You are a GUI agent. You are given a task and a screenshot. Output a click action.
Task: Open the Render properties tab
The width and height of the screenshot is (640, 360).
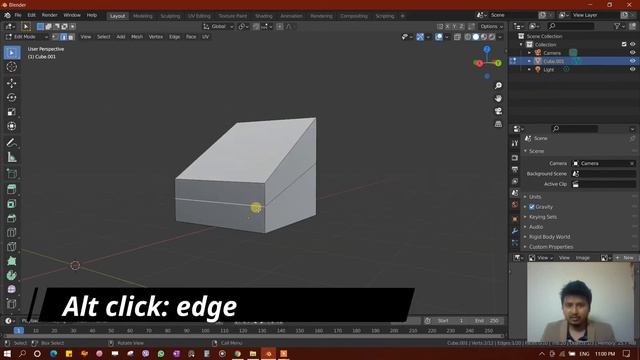tap(515, 158)
